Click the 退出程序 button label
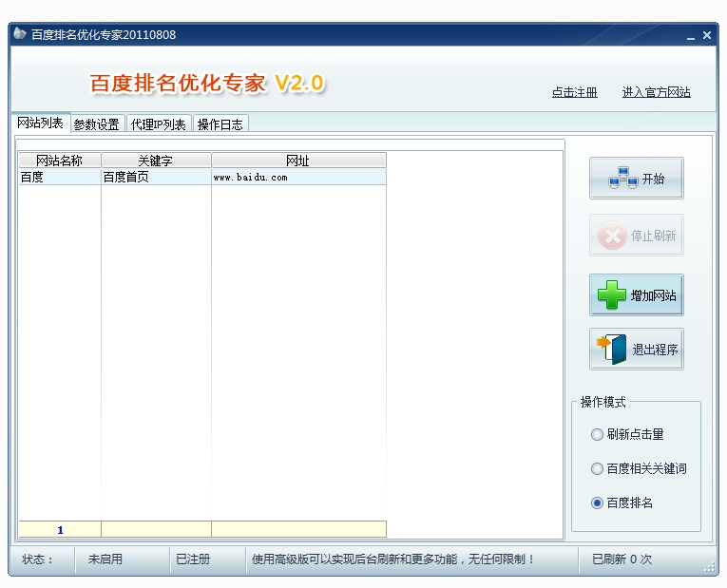This screenshot has width=727, height=588. [x=655, y=350]
